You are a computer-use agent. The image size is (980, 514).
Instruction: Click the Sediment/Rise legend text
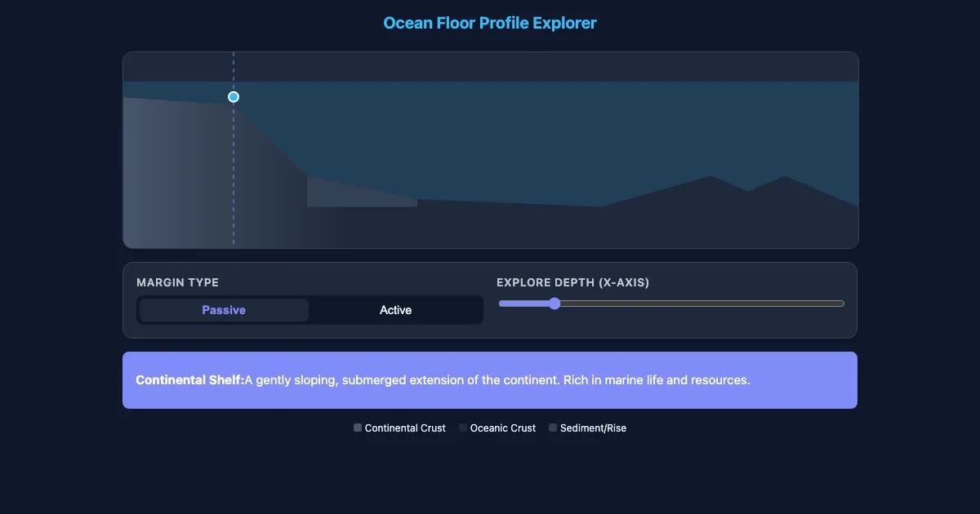click(593, 428)
